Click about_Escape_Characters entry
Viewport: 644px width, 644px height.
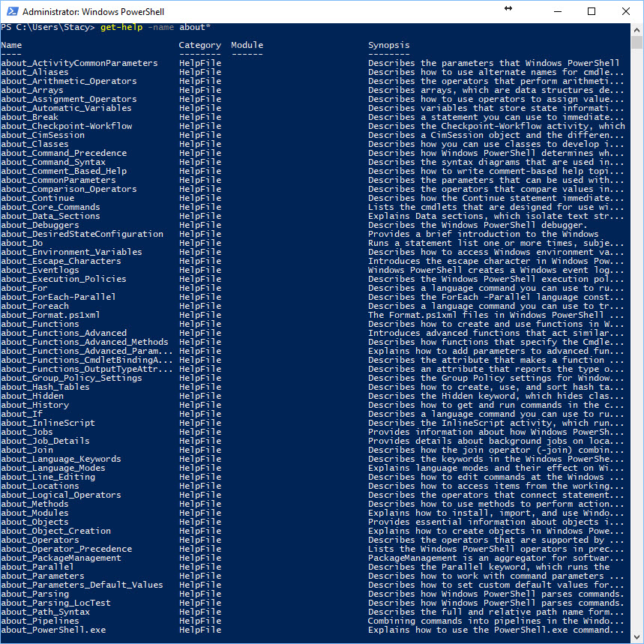pyautogui.click(x=61, y=261)
